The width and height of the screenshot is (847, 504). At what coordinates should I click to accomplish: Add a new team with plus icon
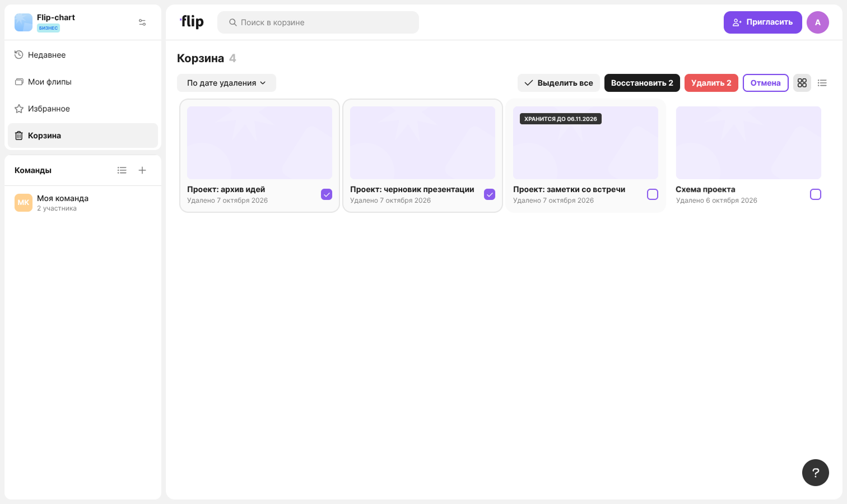[142, 170]
